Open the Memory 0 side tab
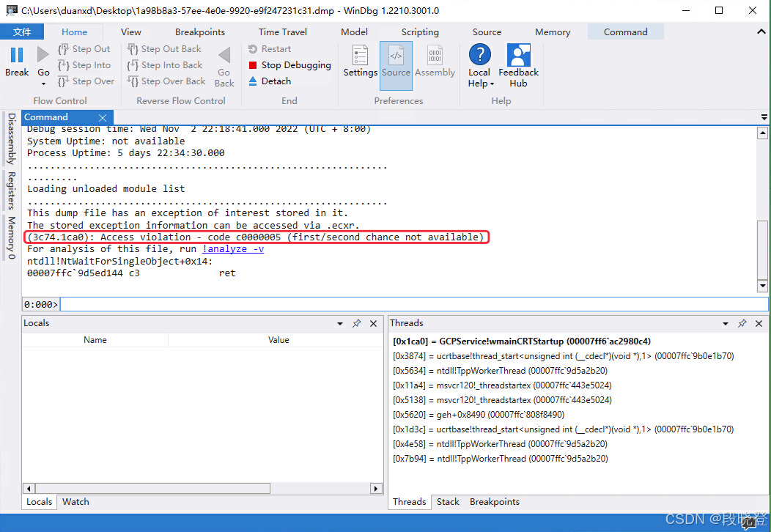Image resolution: width=771 pixels, height=532 pixels. tap(11, 237)
